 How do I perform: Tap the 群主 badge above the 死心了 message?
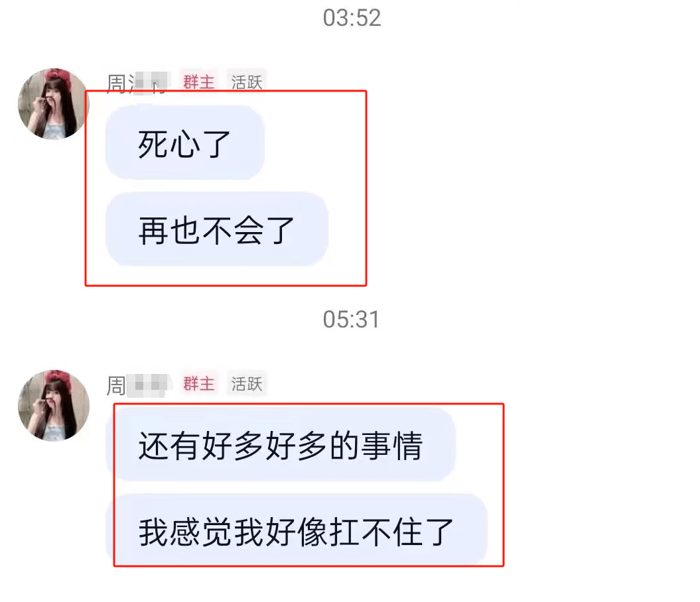[198, 82]
